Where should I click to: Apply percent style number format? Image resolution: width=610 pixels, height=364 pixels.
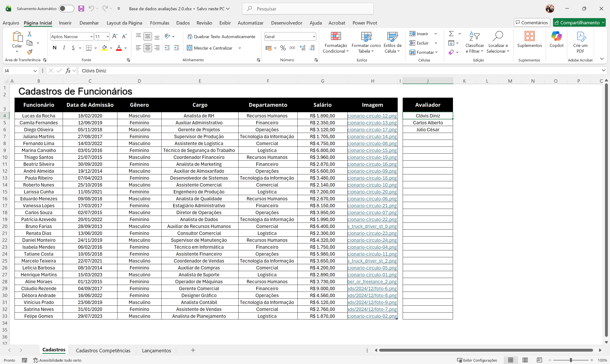coord(283,48)
